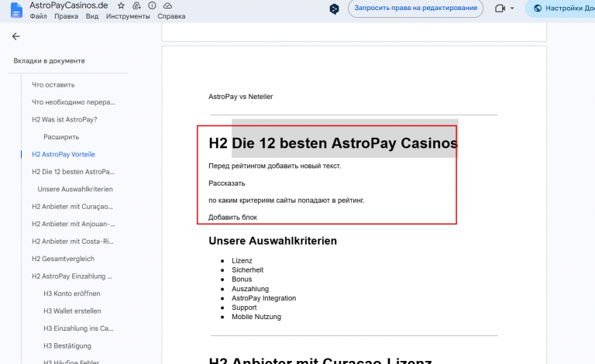595x364 pixels.
Task: Go to outline item Расширить
Action: pyautogui.click(x=61, y=137)
